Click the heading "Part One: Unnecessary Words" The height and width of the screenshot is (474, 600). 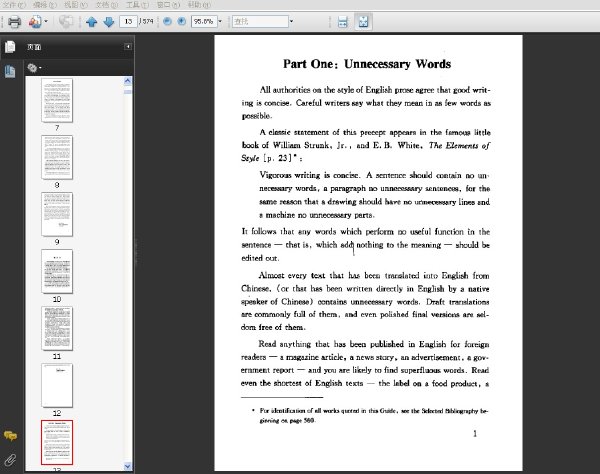point(367,64)
